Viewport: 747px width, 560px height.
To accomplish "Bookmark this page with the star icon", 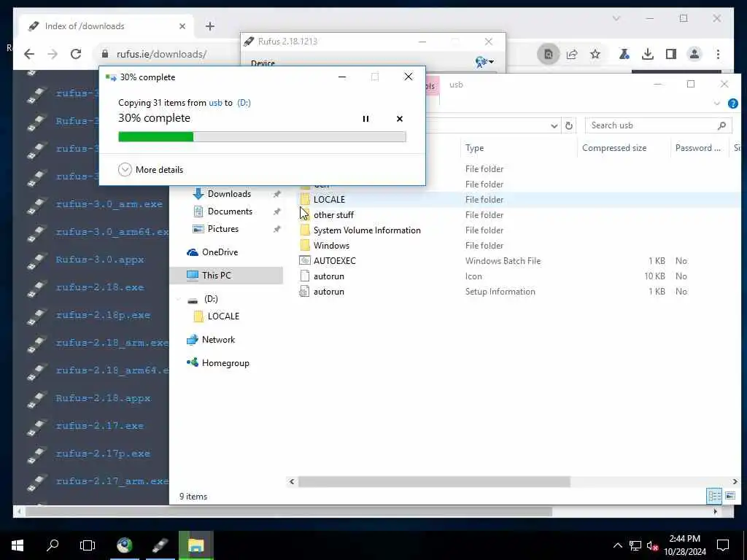I will (595, 54).
